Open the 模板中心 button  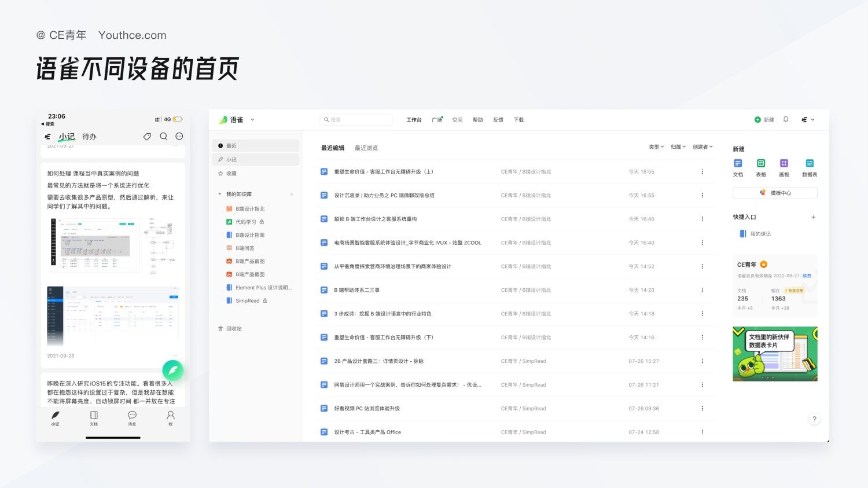click(x=775, y=193)
